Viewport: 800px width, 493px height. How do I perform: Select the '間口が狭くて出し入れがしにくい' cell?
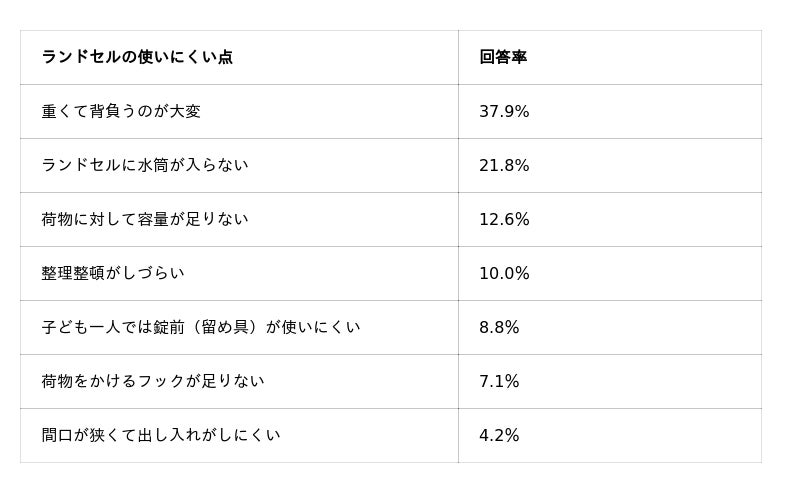(x=161, y=435)
